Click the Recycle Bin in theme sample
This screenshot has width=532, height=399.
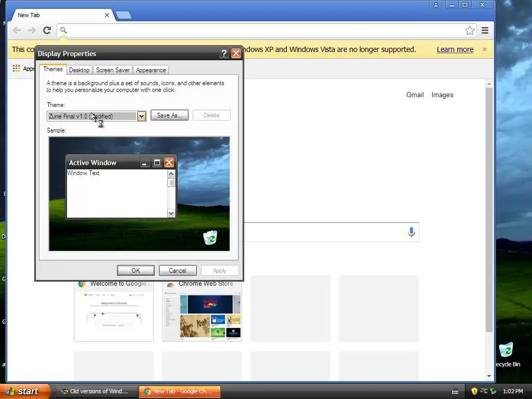[210, 237]
